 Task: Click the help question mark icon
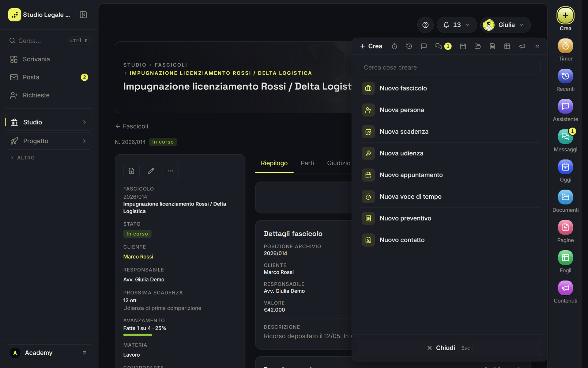425,25
